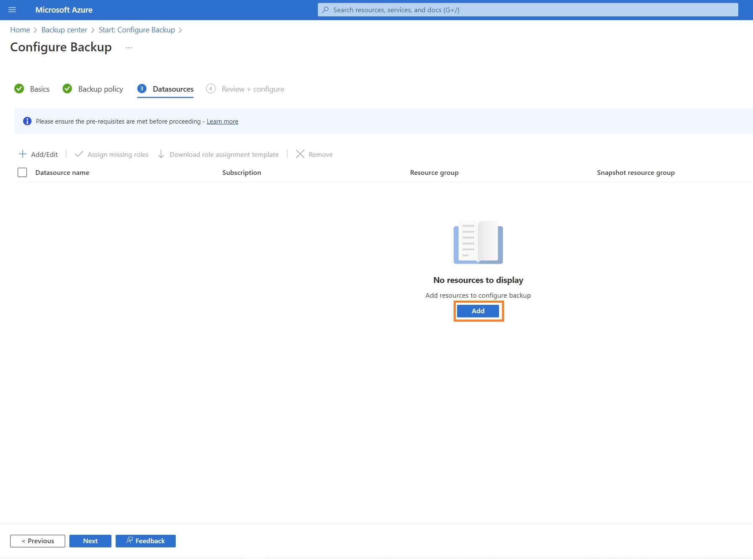
Task: Go to the Basics step tab
Action: point(40,89)
